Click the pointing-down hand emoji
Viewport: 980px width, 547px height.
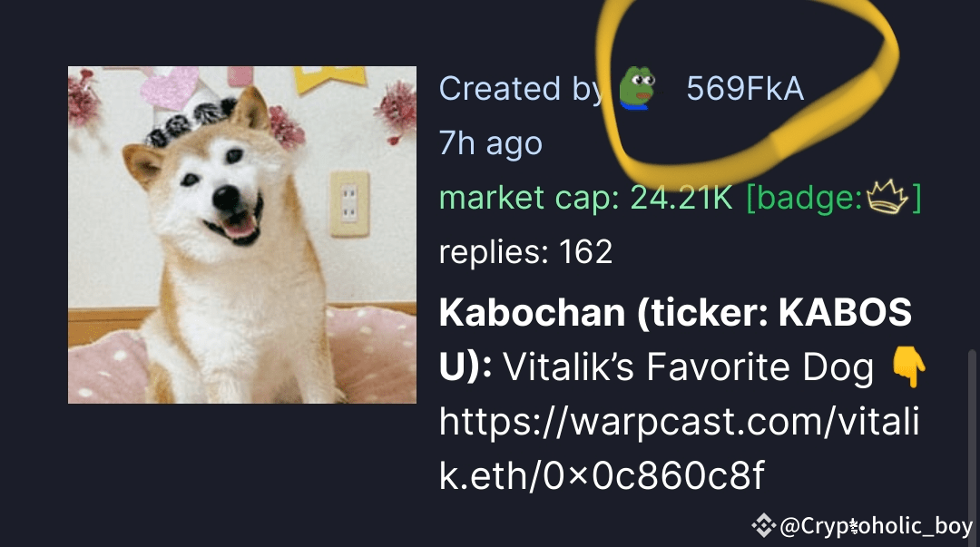[x=909, y=367]
